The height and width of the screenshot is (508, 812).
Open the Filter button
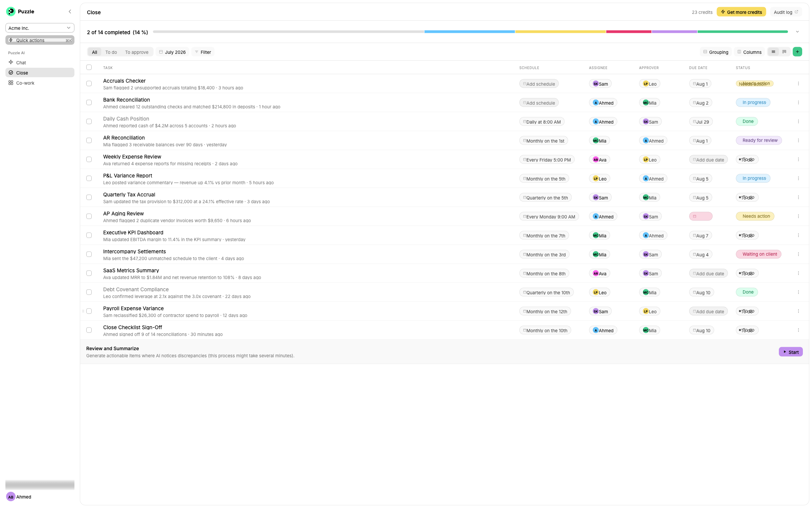203,52
